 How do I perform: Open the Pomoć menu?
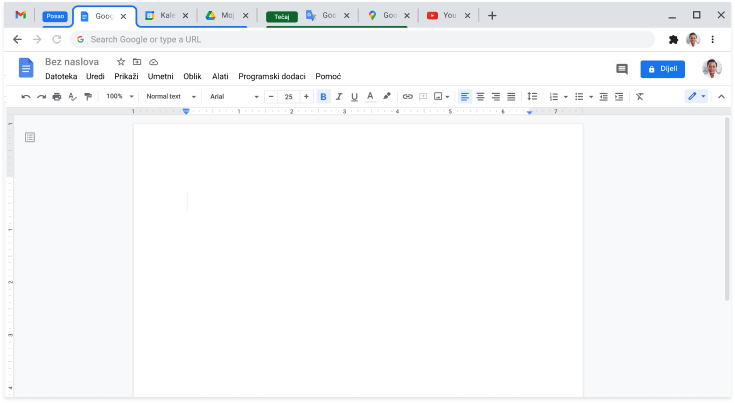click(x=328, y=76)
